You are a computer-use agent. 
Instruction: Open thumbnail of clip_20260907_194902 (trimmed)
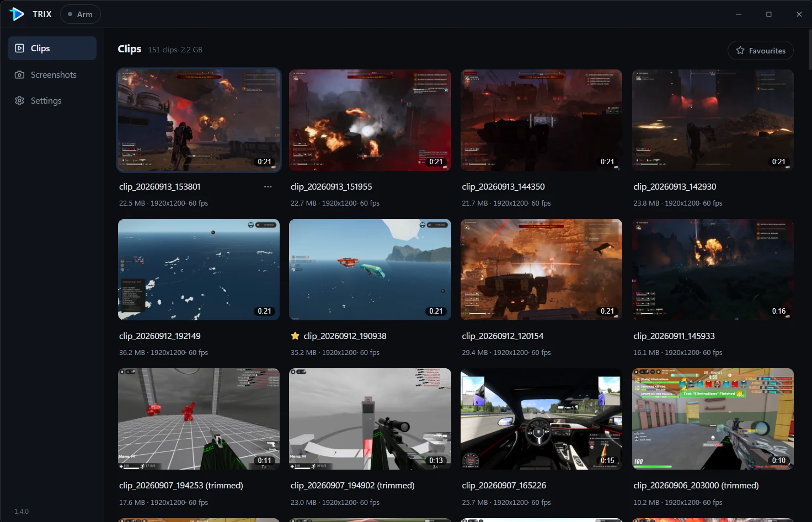[370, 419]
